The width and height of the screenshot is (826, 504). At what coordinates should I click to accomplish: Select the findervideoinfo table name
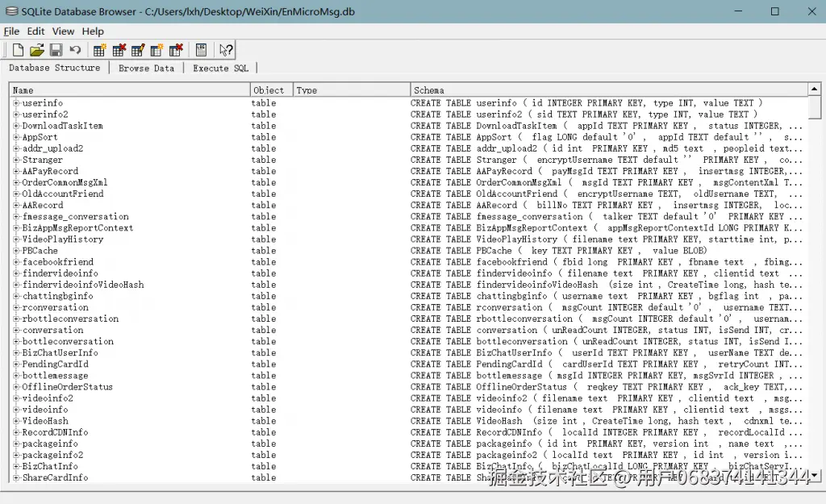point(60,273)
